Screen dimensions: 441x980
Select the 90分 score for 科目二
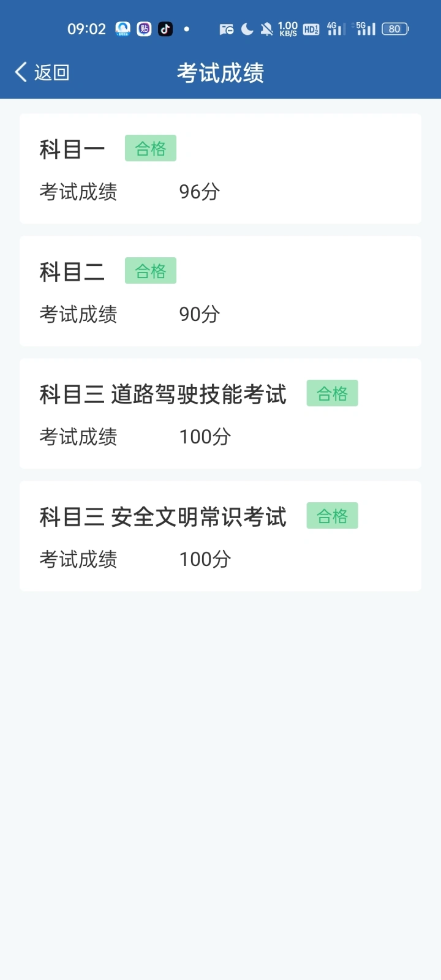click(199, 314)
